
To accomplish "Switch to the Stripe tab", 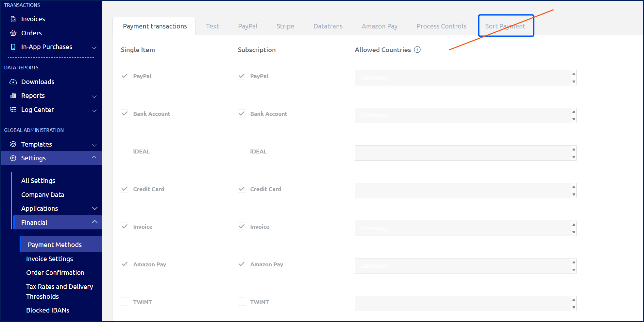I will pyautogui.click(x=285, y=26).
